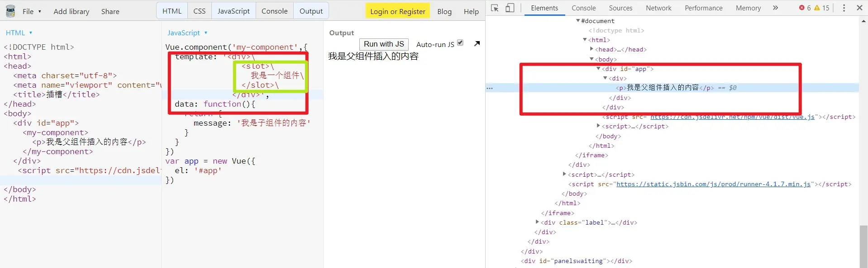Click the <my-component> opening tag line

[x=56, y=132]
